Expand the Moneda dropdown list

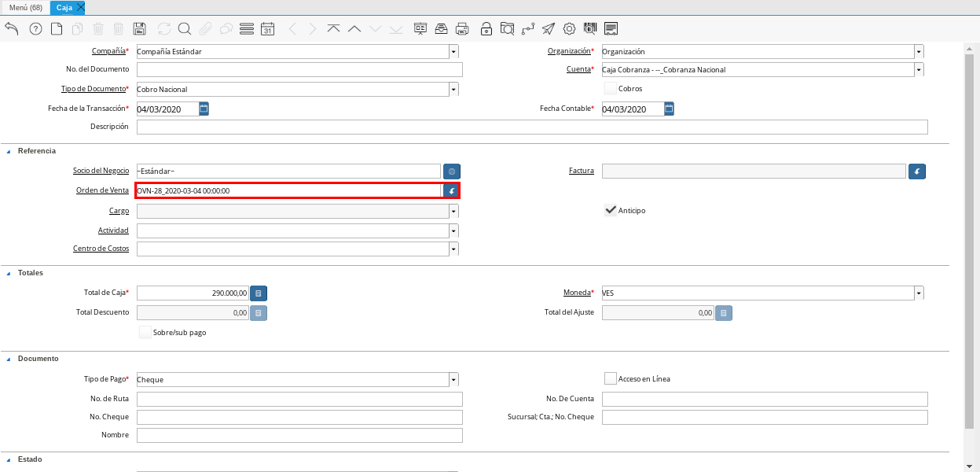[x=919, y=293]
